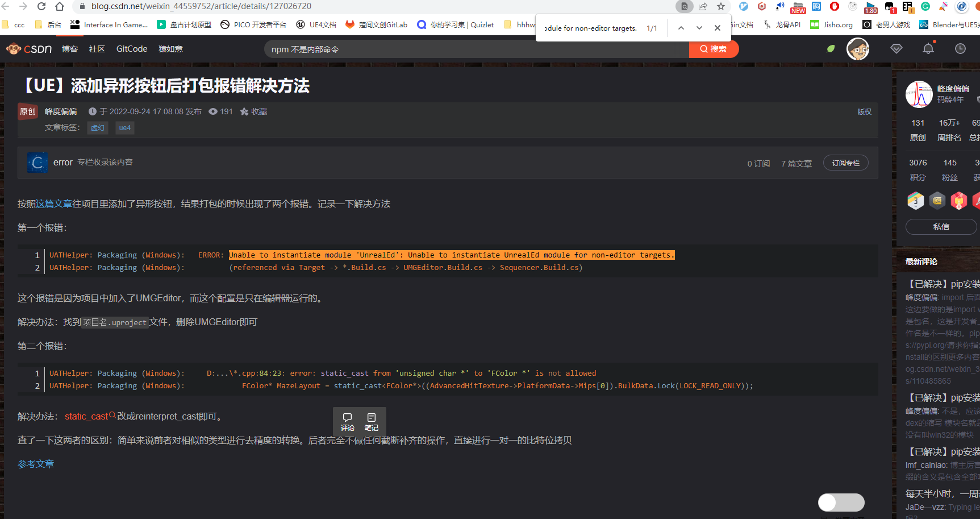Image resolution: width=980 pixels, height=519 pixels.
Task: Open the Quizlet bookmark
Action: (455, 24)
